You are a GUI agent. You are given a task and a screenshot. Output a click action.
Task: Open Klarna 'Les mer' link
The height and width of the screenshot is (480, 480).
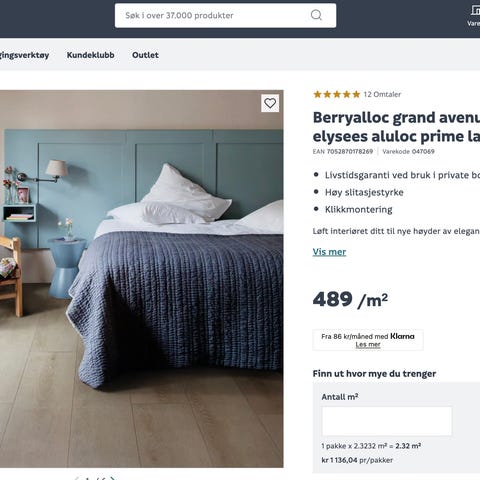click(368, 345)
